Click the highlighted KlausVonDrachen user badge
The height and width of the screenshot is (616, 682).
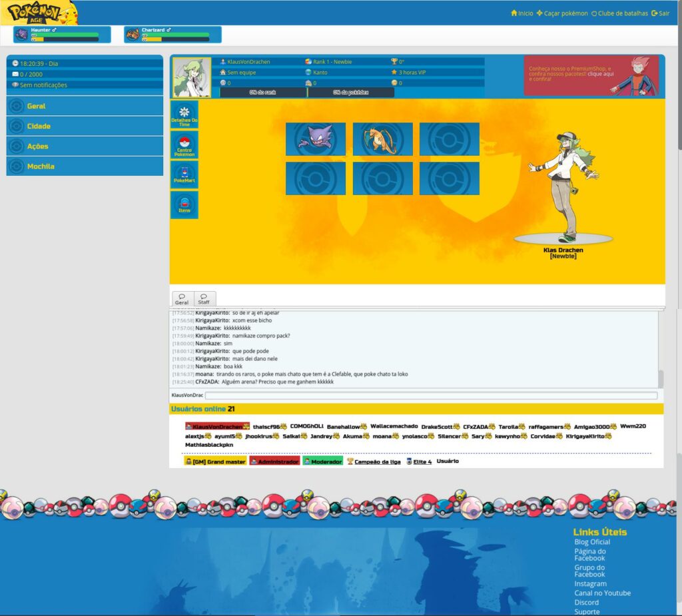(218, 427)
